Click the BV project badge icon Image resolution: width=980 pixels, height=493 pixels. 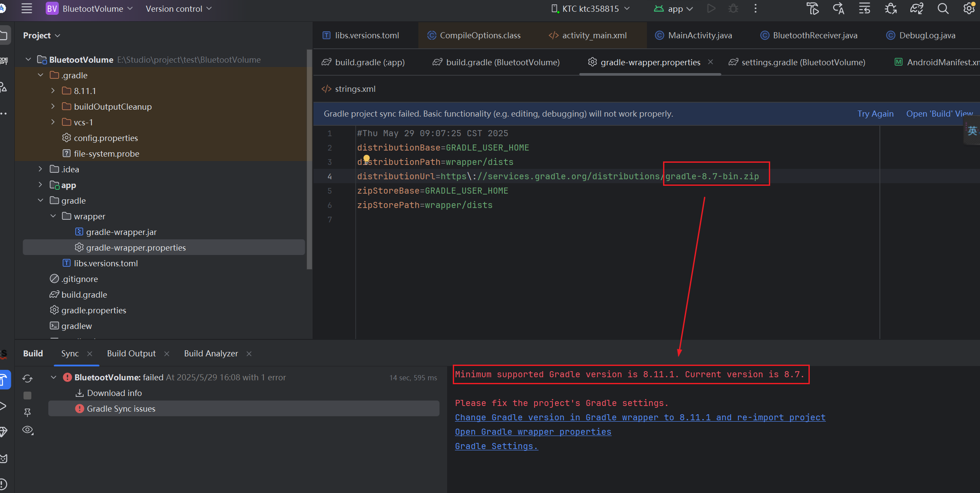click(x=52, y=9)
